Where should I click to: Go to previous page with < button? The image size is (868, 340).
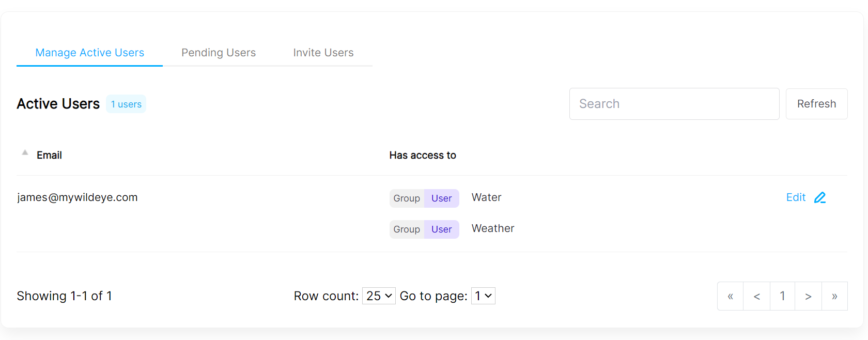tap(756, 296)
